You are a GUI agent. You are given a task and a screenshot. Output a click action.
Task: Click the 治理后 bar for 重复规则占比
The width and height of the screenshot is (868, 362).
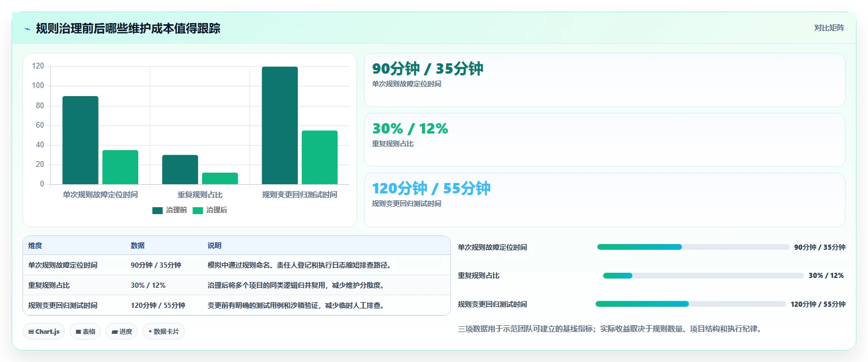click(x=220, y=178)
